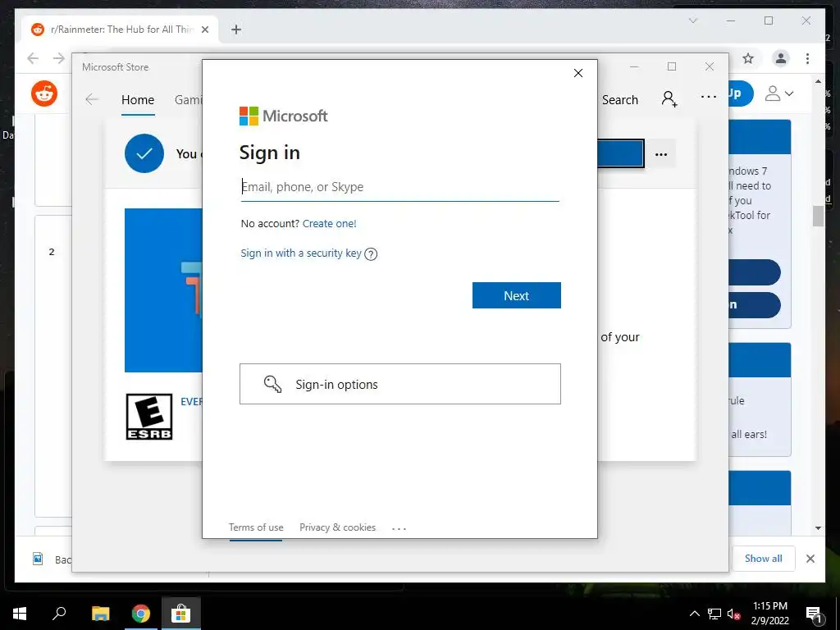Open product more options ellipsis button
Screen dimensions: 840x630
click(661, 154)
